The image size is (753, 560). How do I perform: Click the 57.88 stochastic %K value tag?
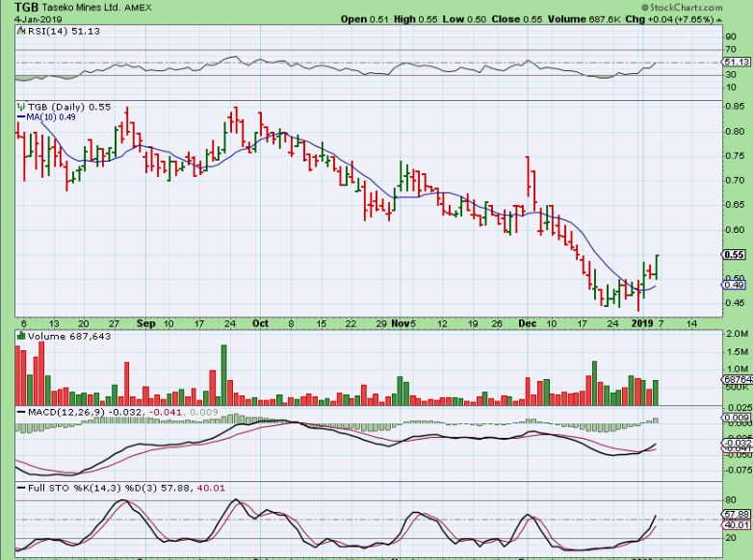coord(736,515)
